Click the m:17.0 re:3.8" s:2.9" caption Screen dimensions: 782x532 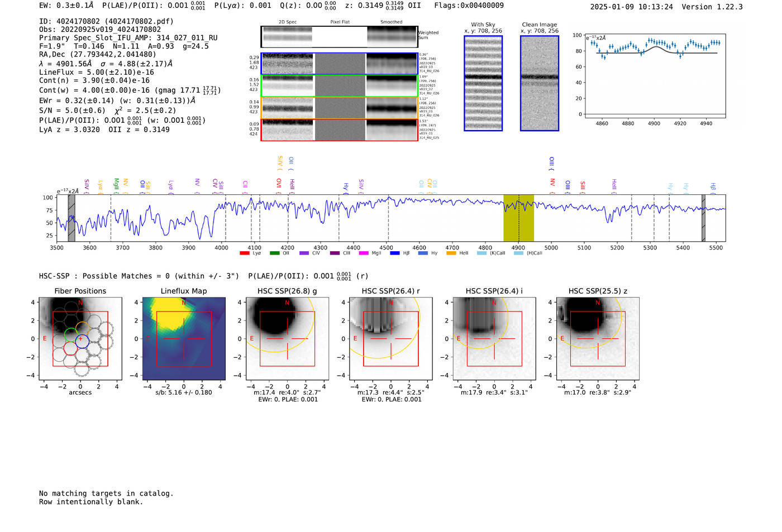click(x=598, y=392)
